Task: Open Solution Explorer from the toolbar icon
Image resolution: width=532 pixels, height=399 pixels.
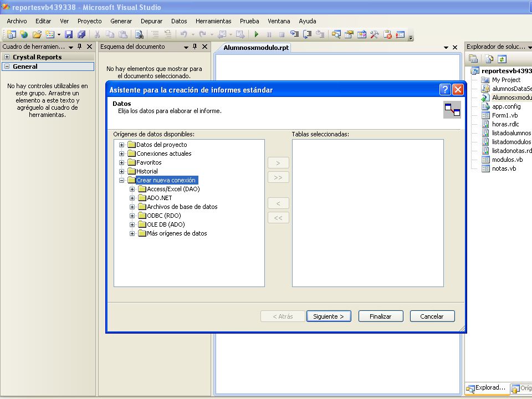Action: tap(336, 34)
